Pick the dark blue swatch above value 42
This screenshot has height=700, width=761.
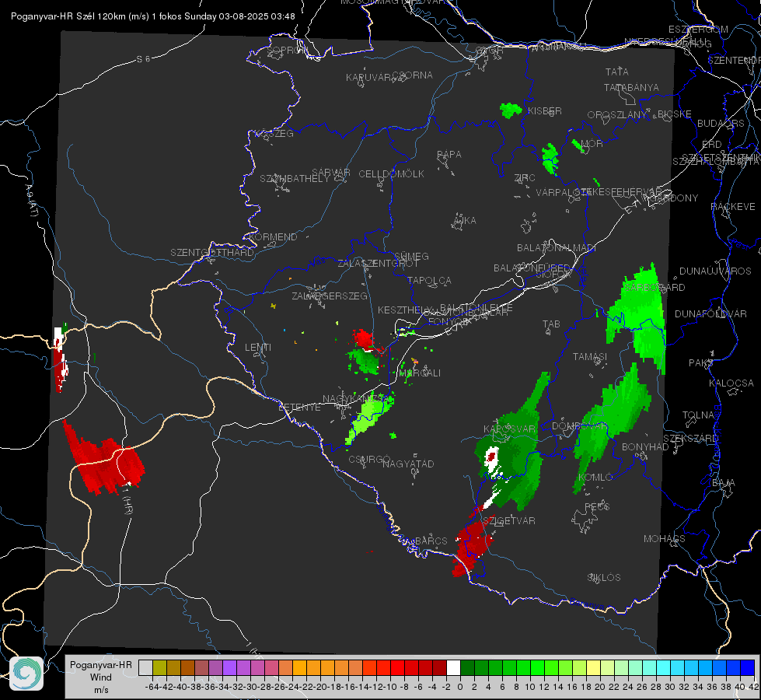coord(748,667)
